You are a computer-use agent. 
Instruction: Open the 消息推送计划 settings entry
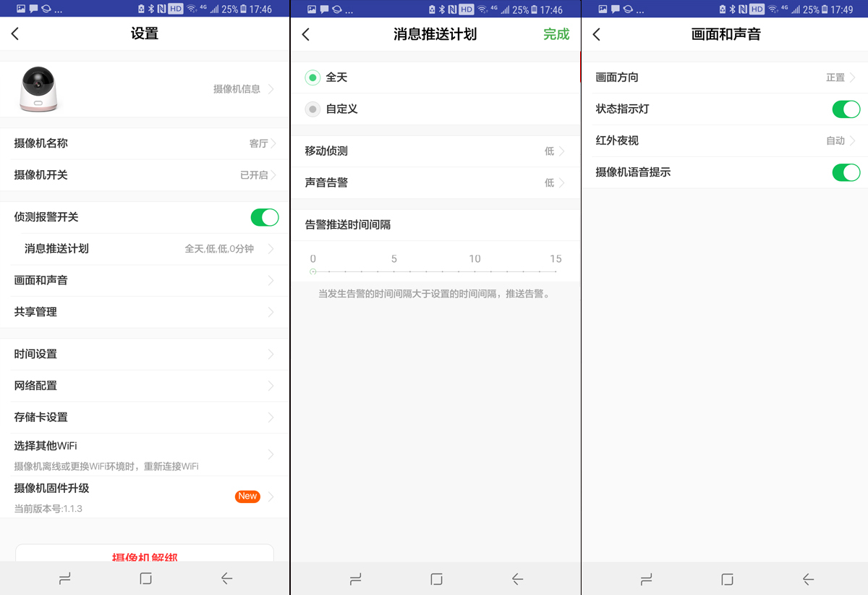coord(145,248)
